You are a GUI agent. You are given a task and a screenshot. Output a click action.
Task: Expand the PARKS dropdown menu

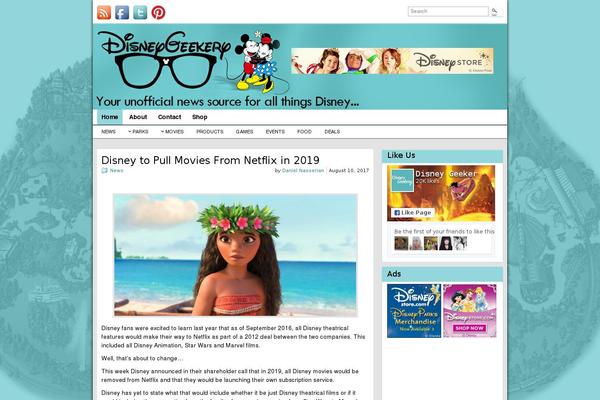pyautogui.click(x=138, y=132)
